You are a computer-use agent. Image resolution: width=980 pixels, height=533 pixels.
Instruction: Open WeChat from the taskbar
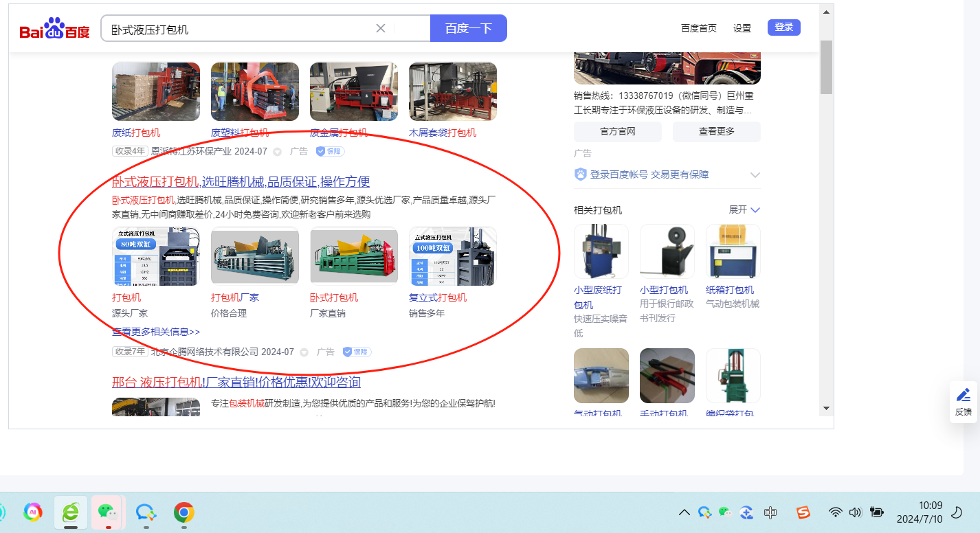[107, 512]
